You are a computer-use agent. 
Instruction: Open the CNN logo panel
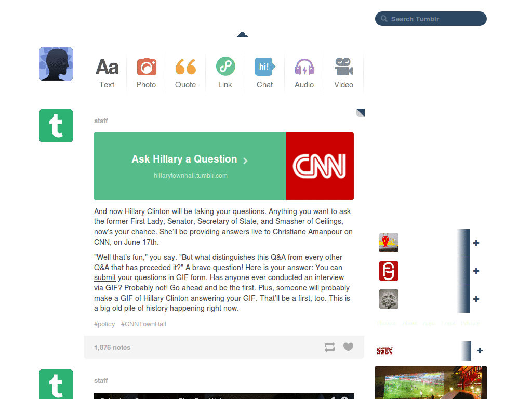point(320,166)
